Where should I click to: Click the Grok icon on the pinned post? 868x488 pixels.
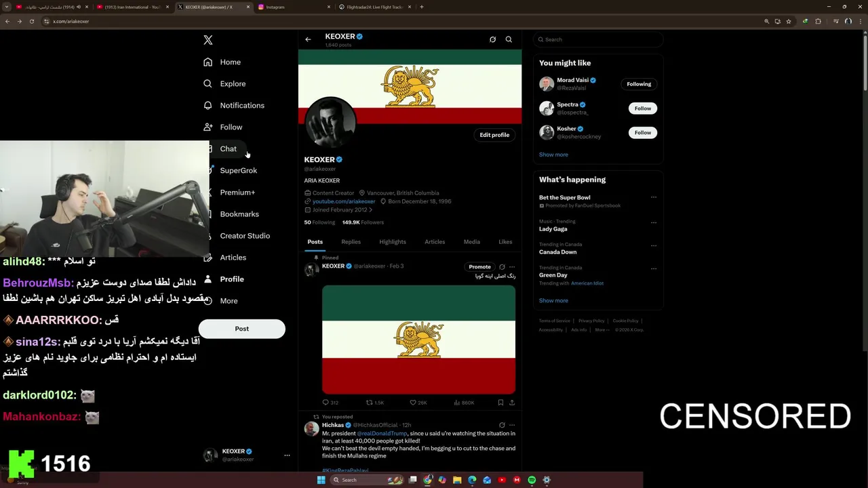tap(502, 267)
